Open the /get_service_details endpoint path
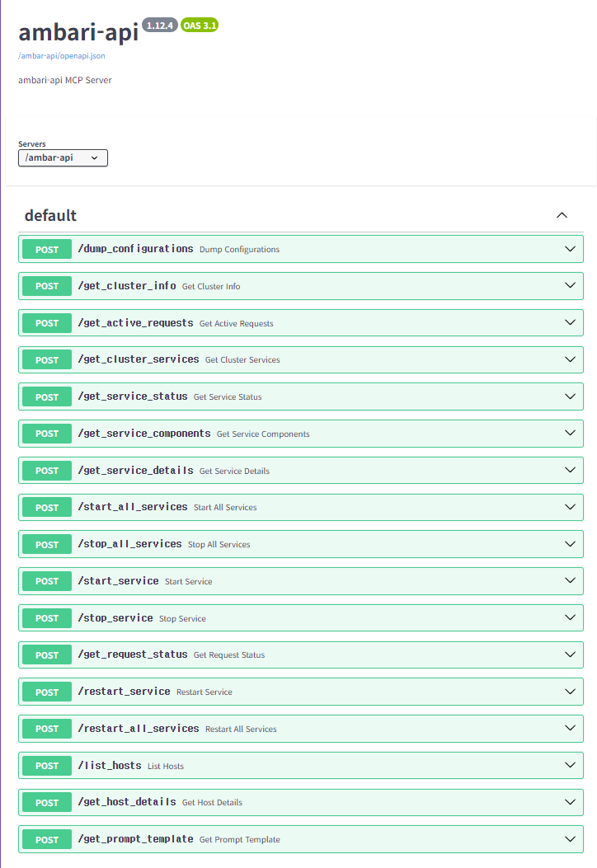The image size is (597, 868). [x=136, y=471]
